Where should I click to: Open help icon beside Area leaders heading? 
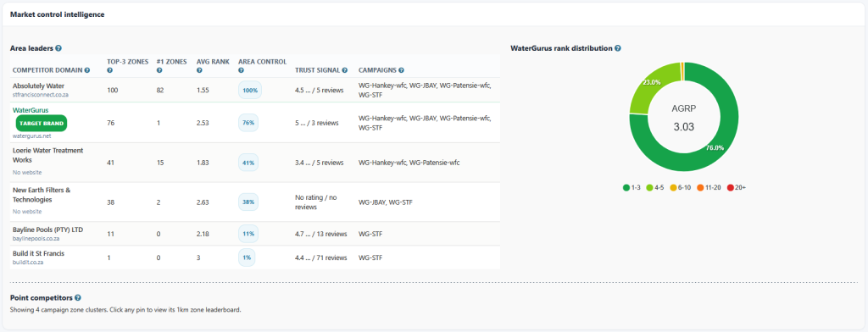coord(58,48)
